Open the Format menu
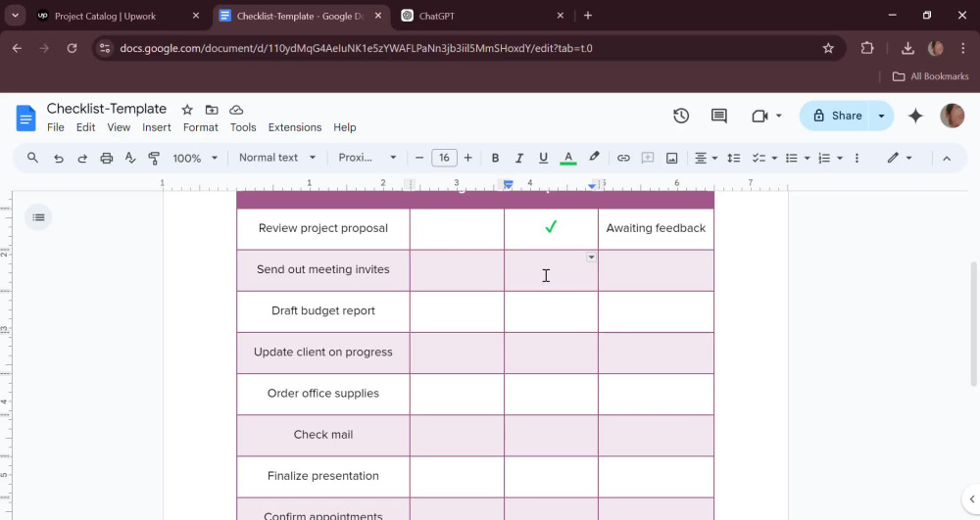 201,127
